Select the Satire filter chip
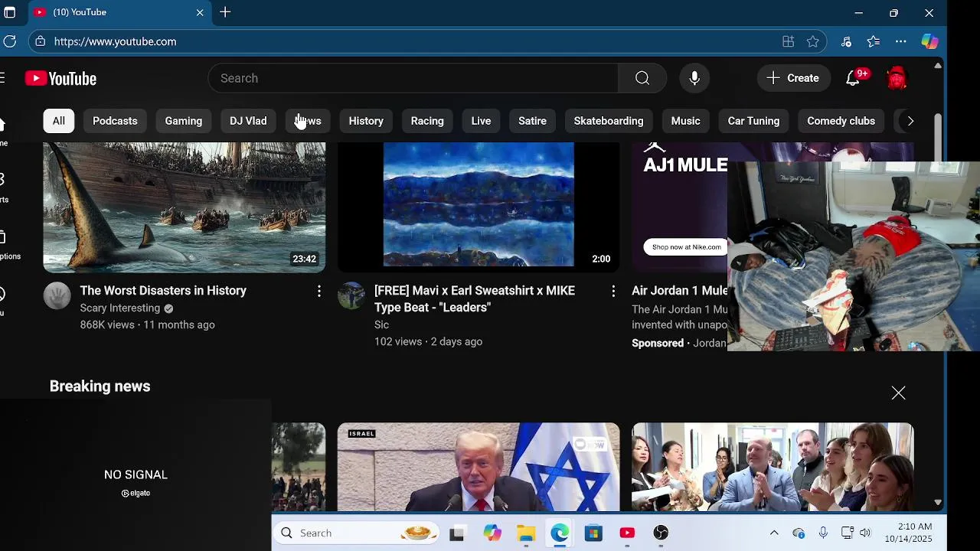980x551 pixels. click(532, 121)
